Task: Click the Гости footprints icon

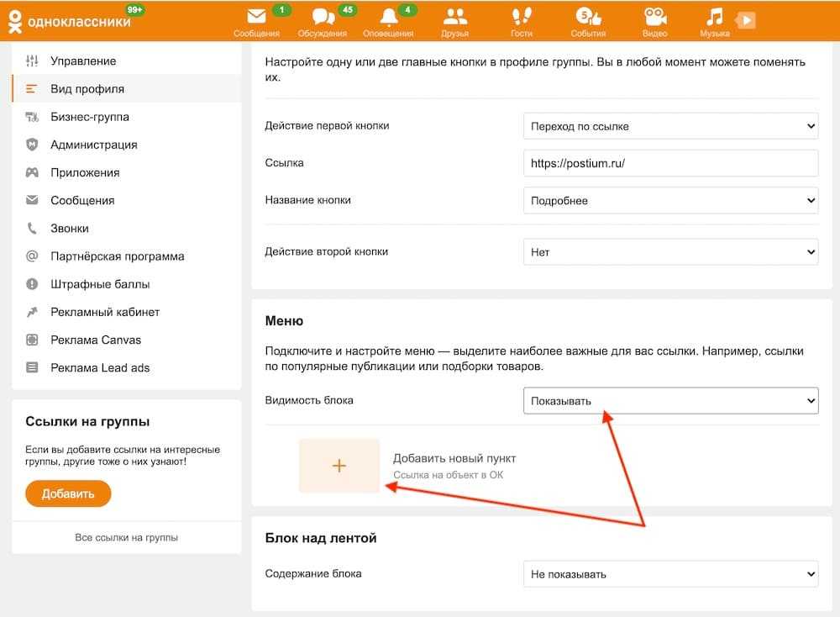Action: [x=522, y=17]
